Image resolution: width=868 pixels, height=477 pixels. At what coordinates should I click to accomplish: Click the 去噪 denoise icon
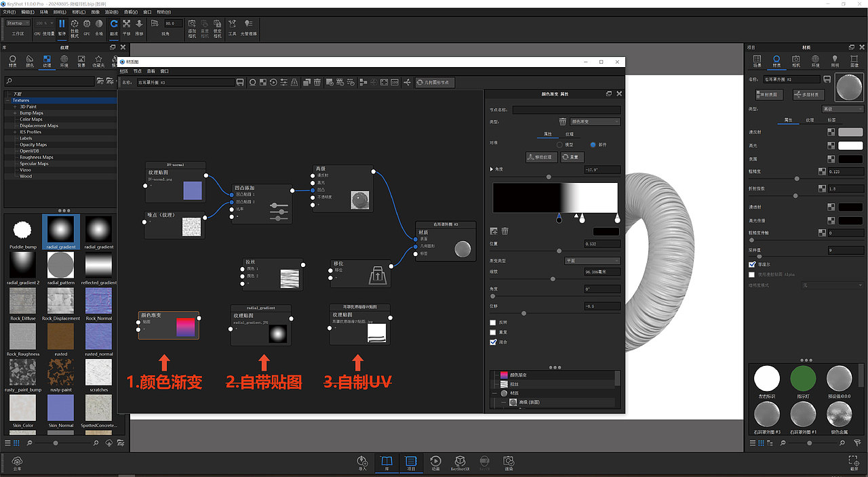(x=99, y=24)
